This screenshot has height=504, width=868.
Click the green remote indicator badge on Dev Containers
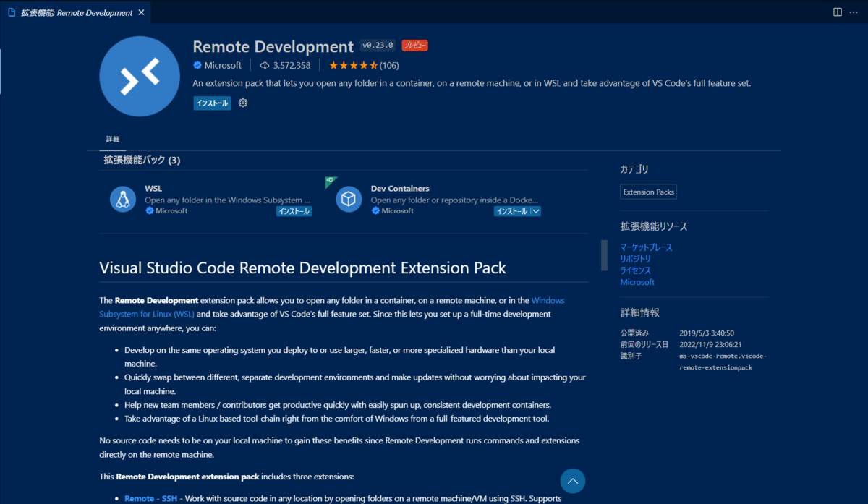pyautogui.click(x=330, y=181)
